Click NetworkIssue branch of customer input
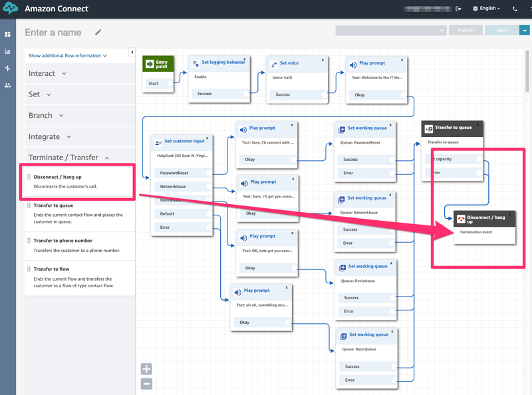The height and width of the screenshot is (395, 532). point(184,187)
